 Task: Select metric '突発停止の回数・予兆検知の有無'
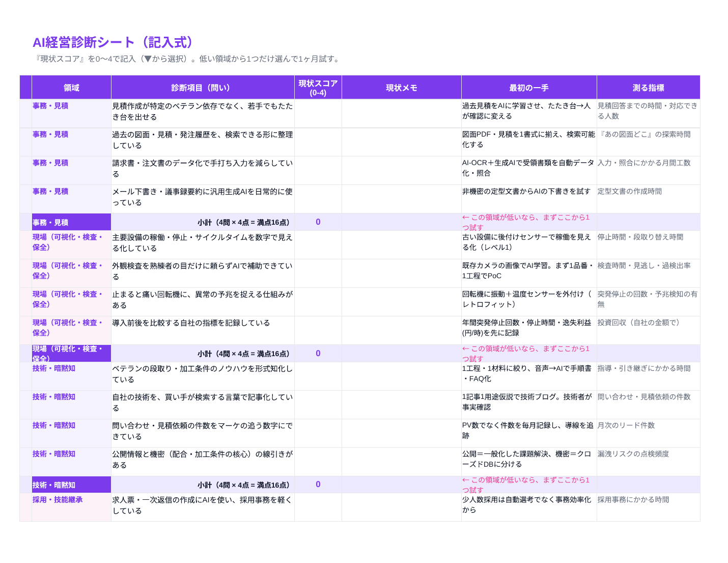pos(648,302)
